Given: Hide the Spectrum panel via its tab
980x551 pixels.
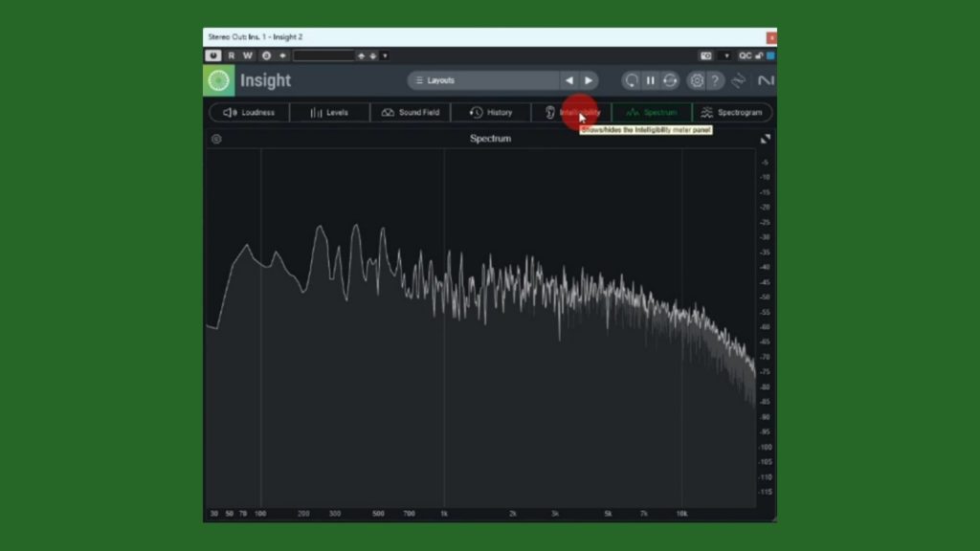Looking at the screenshot, I should [x=652, y=113].
